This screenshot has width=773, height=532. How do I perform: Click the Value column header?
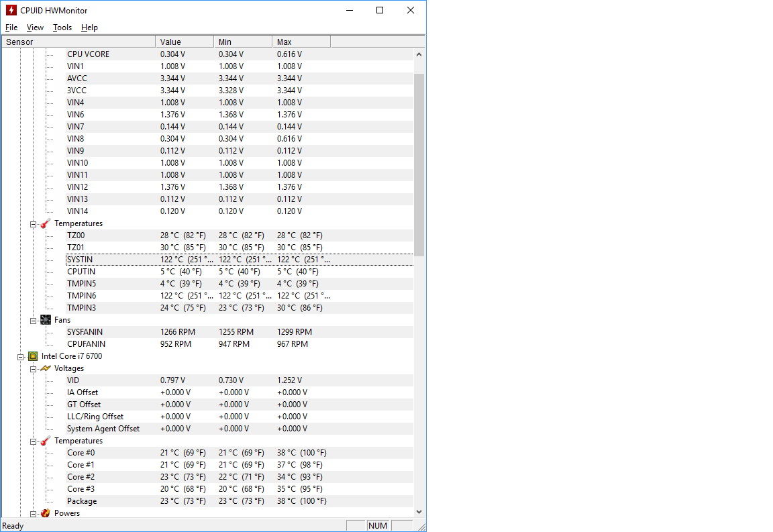185,42
